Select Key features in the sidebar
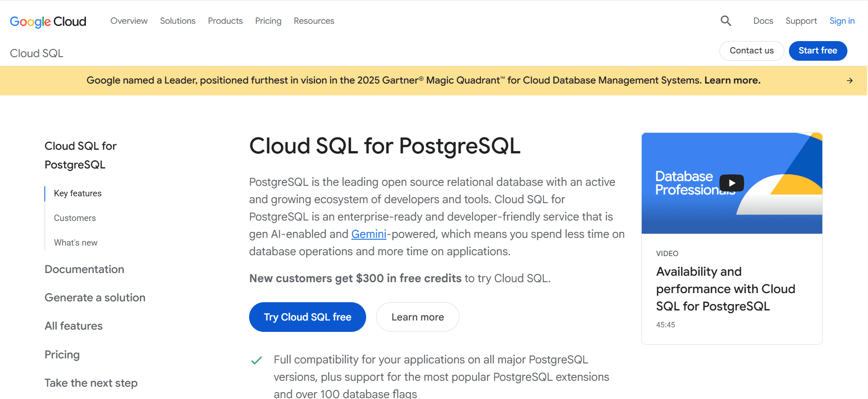Viewport: 868px width, 399px height. 78,194
